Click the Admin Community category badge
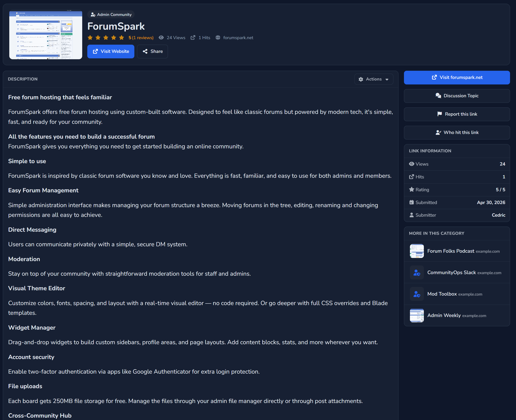 111,15
